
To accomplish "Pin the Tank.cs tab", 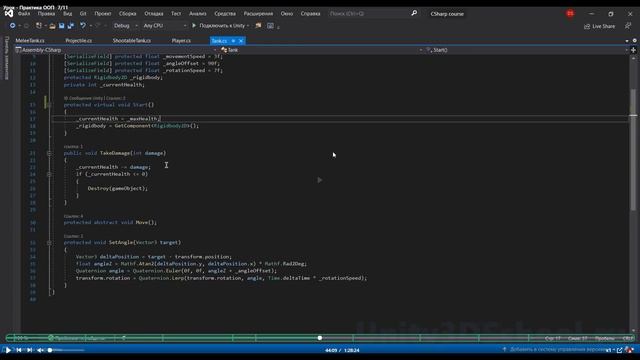I will point(233,41).
